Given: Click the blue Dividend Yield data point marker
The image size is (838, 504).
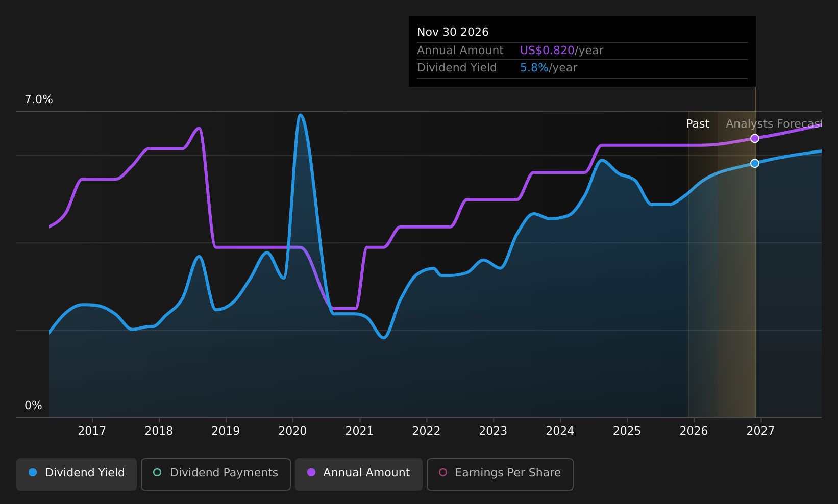Looking at the screenshot, I should 755,163.
